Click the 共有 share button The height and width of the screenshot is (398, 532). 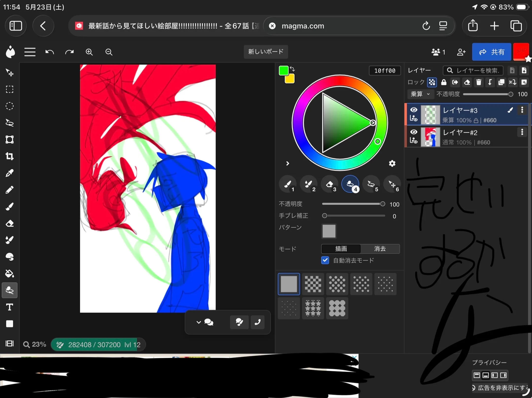491,52
